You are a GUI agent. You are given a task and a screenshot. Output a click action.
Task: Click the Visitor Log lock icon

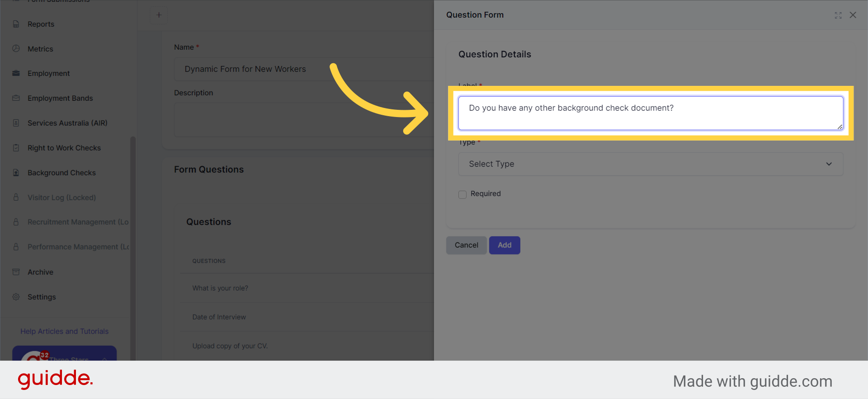click(x=16, y=197)
